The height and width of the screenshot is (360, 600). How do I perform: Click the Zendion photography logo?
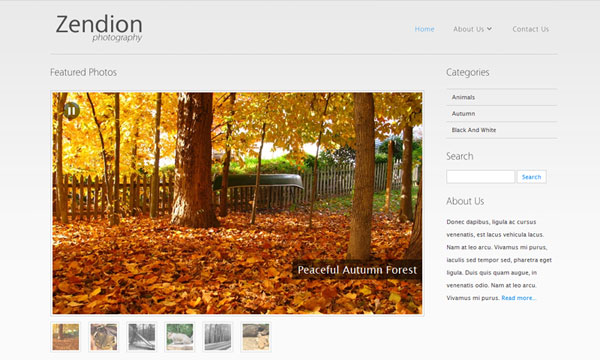[99, 28]
